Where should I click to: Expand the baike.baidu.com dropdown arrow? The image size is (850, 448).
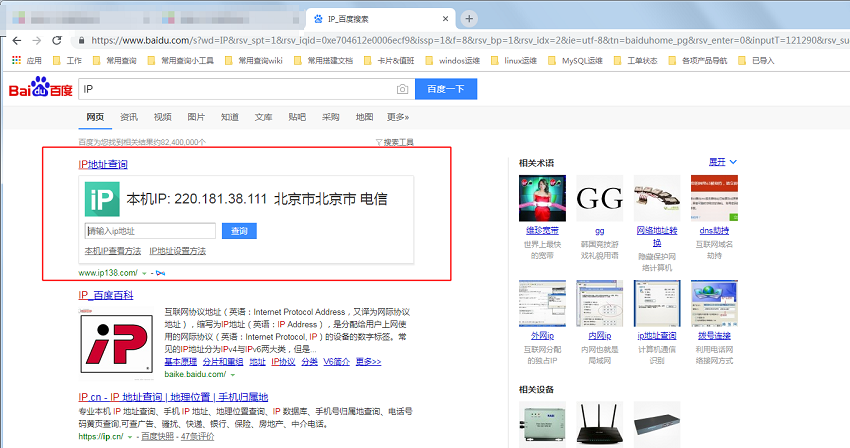click(x=233, y=375)
